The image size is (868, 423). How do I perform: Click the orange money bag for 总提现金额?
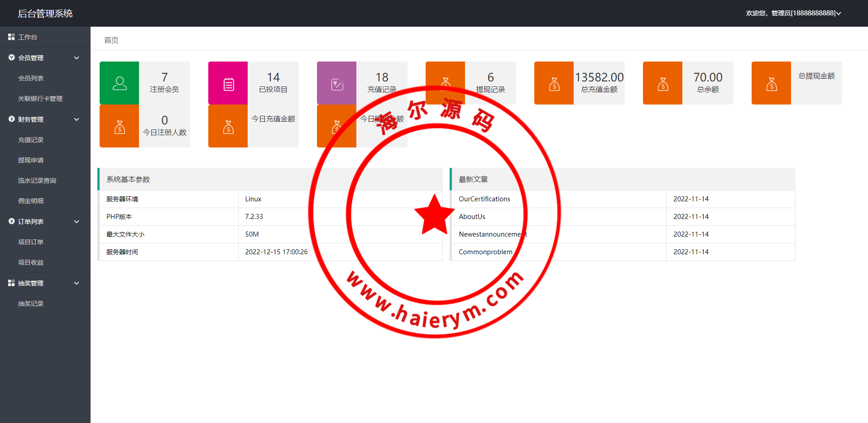[772, 83]
